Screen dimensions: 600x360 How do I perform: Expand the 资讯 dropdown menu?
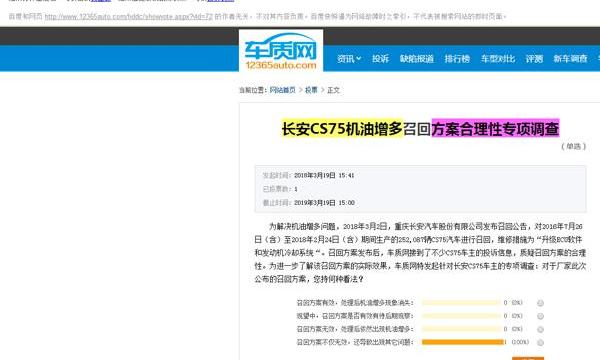(x=349, y=59)
